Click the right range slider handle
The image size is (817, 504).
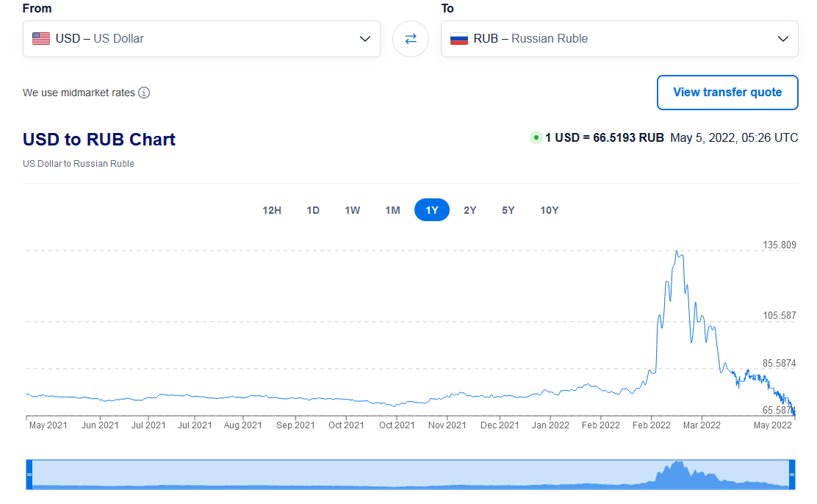pos(792,474)
